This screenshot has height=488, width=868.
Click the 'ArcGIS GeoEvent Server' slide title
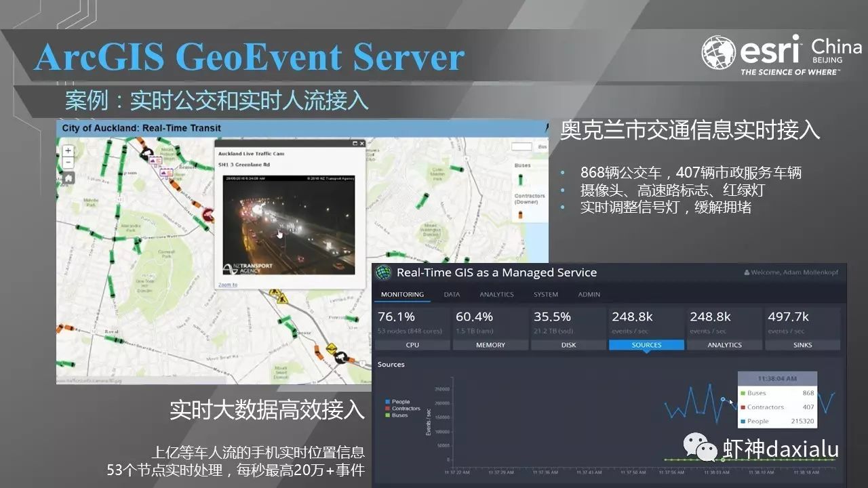coord(250,57)
